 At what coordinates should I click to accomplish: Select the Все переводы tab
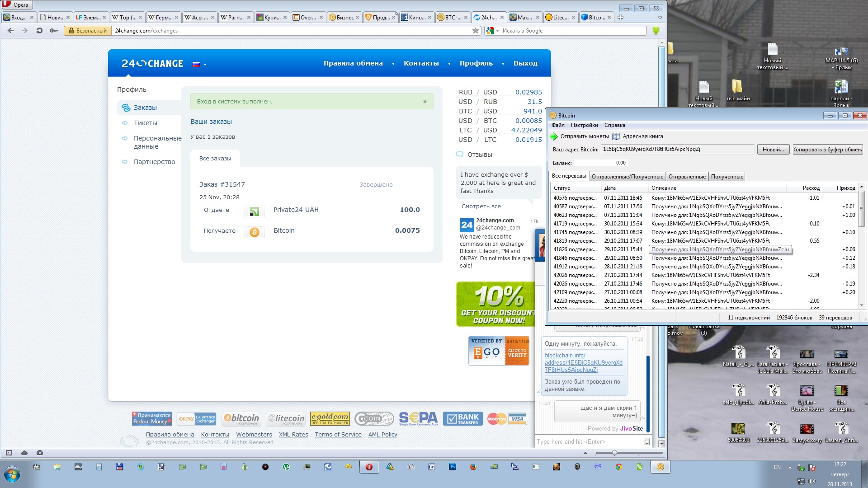click(569, 176)
